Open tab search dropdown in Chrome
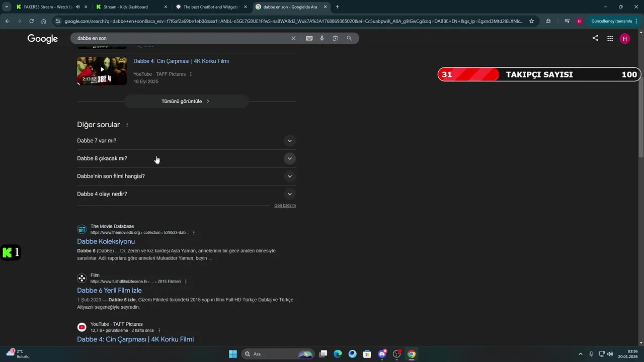Image resolution: width=644 pixels, height=362 pixels. pos(7,7)
